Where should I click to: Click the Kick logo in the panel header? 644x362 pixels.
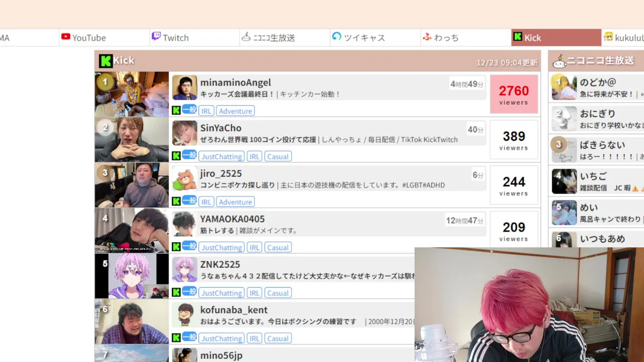tap(105, 61)
